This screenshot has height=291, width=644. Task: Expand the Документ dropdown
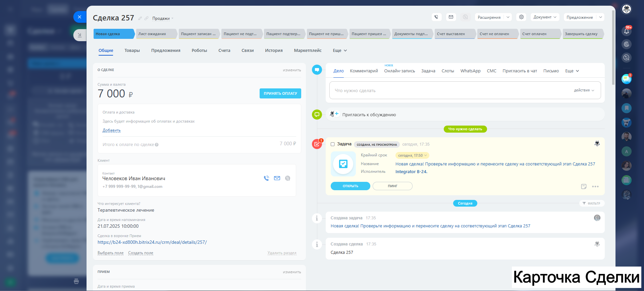click(545, 17)
